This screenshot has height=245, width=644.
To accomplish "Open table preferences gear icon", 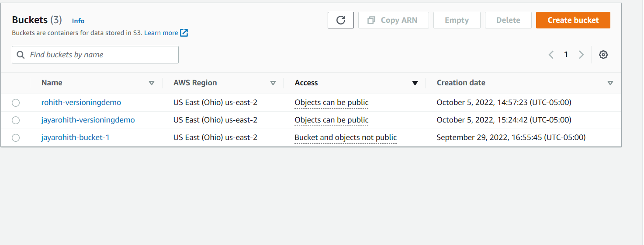I will [603, 55].
